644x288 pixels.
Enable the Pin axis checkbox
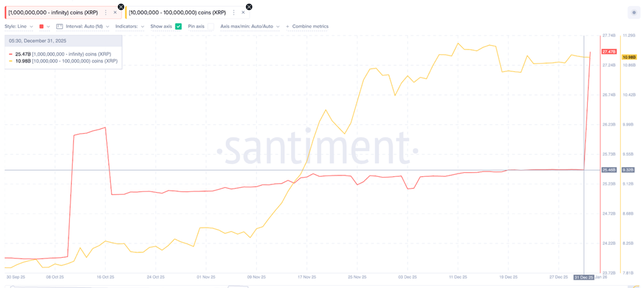[211, 26]
